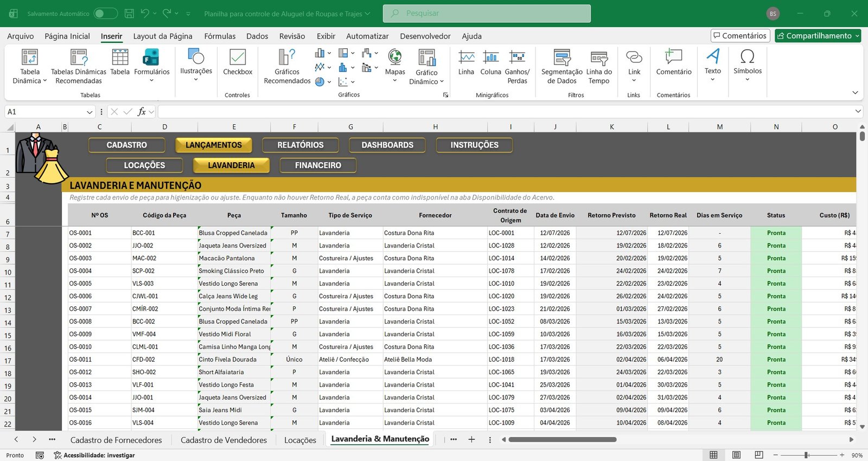
Task: Open Gráficos Recomendados
Action: (x=287, y=66)
